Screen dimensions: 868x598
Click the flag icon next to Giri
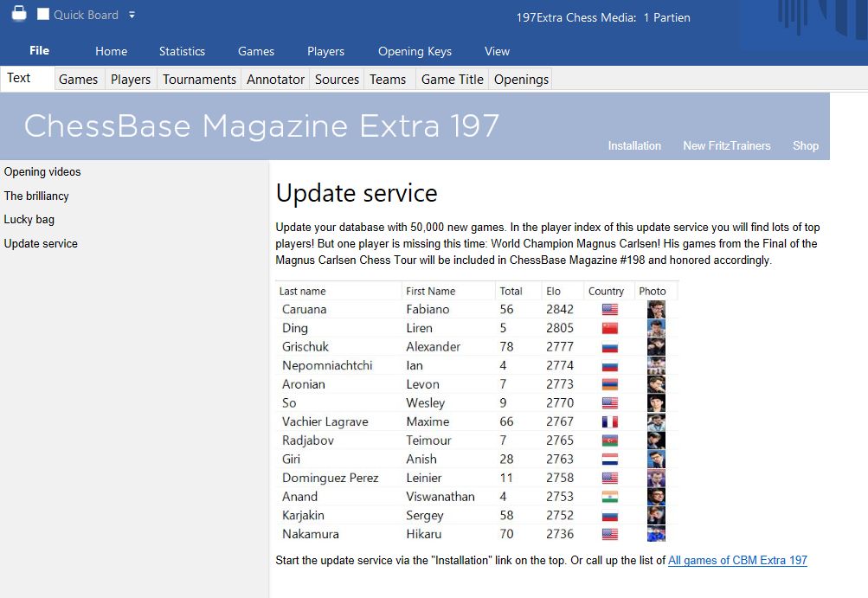609,460
